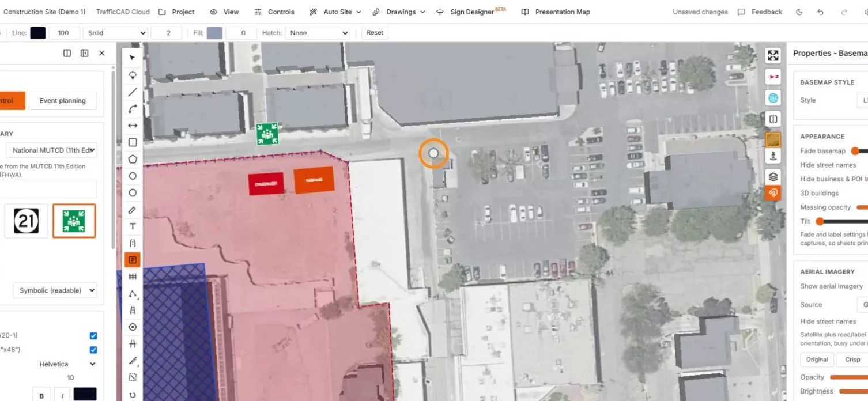The width and height of the screenshot is (868, 401).
Task: Select the double-arrow dimension tool
Action: tap(133, 126)
